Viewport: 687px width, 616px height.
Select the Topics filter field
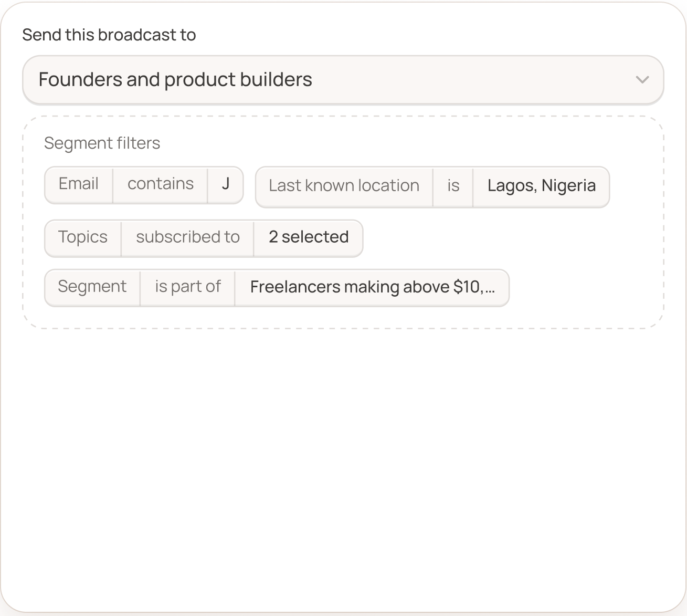82,237
